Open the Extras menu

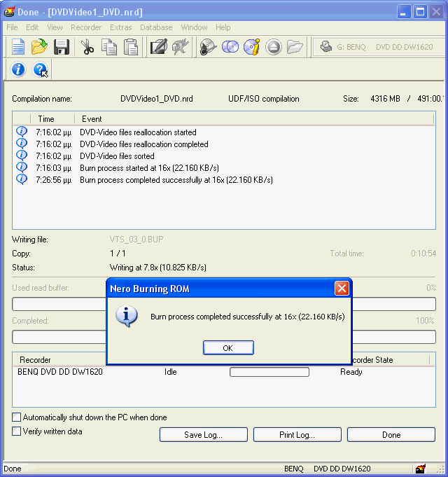pos(120,27)
